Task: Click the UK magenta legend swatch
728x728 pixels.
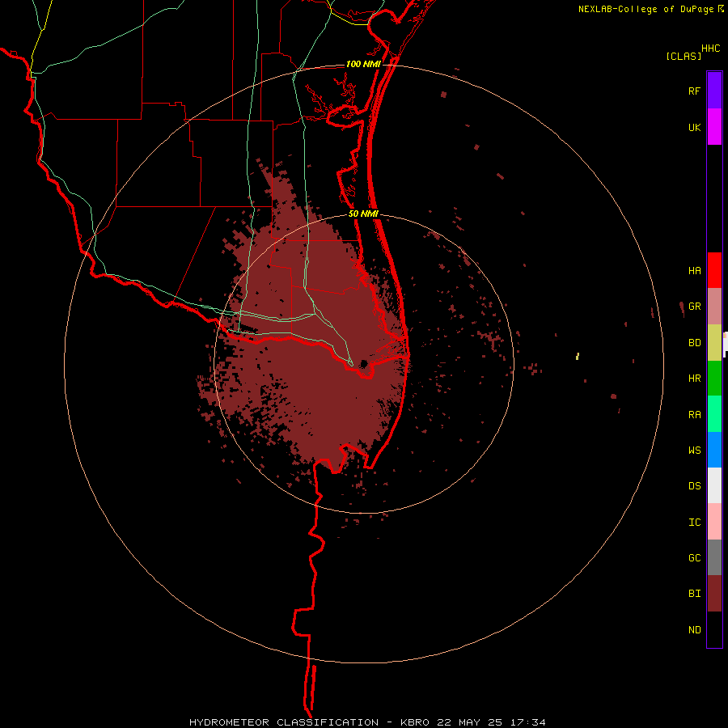Action: [x=714, y=127]
